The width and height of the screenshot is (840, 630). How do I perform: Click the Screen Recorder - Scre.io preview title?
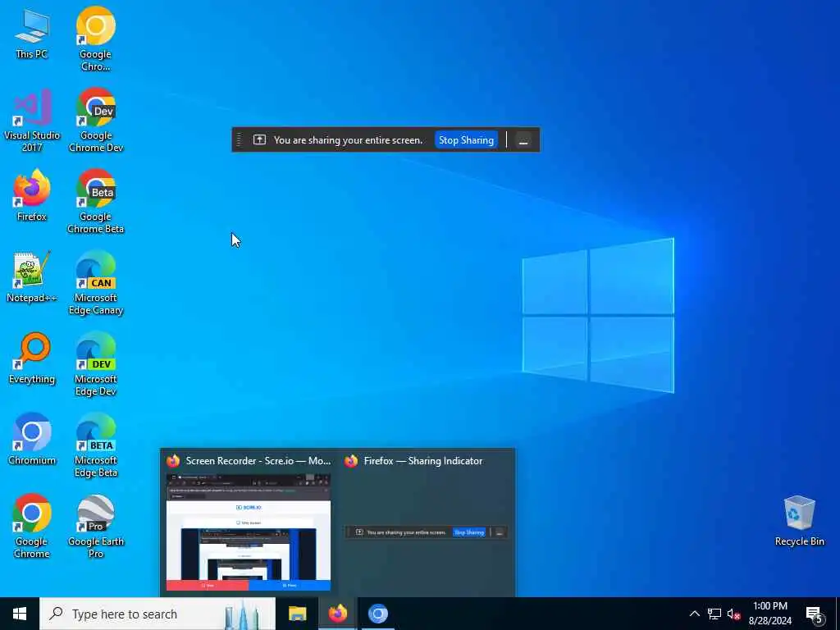click(x=258, y=461)
